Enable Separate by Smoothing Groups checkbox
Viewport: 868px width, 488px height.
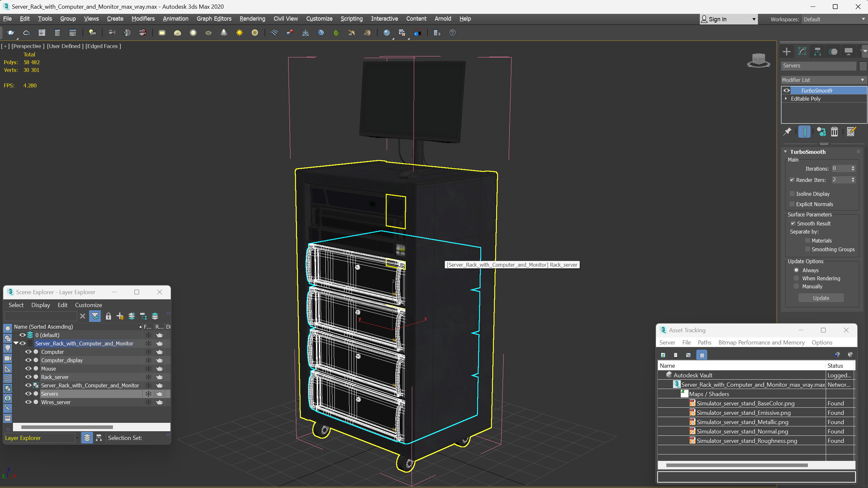point(808,249)
